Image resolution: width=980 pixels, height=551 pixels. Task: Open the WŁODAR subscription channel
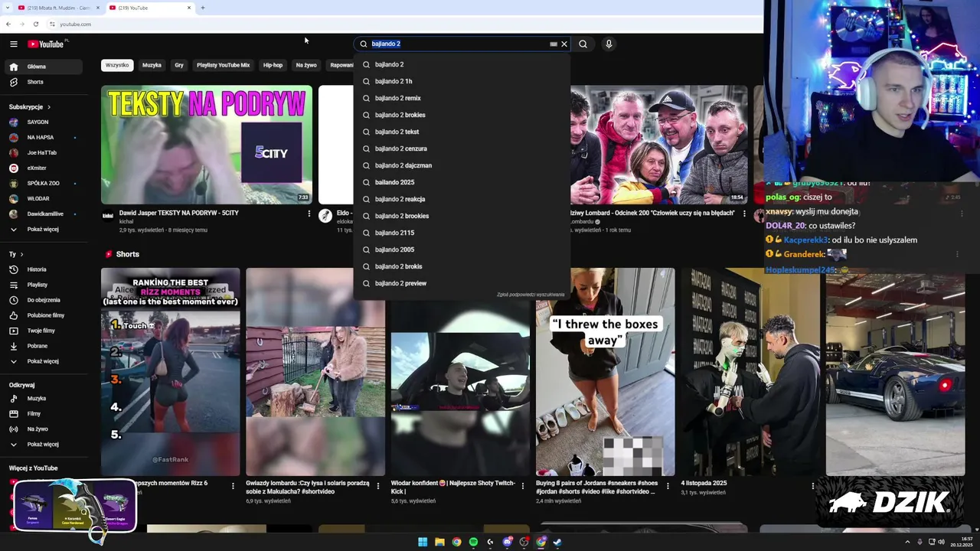(x=44, y=199)
